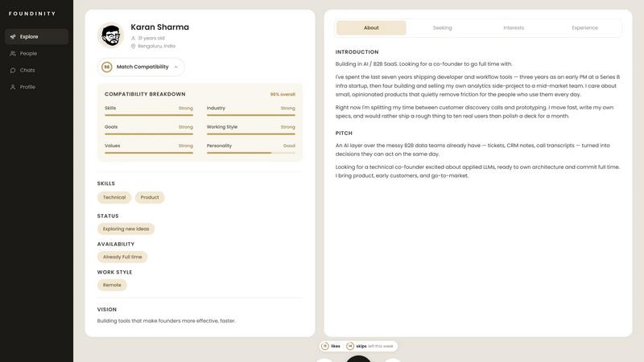Viewport: 644px width, 362px height.
Task: Click the INTRODUCTION heading
Action: [x=357, y=52]
